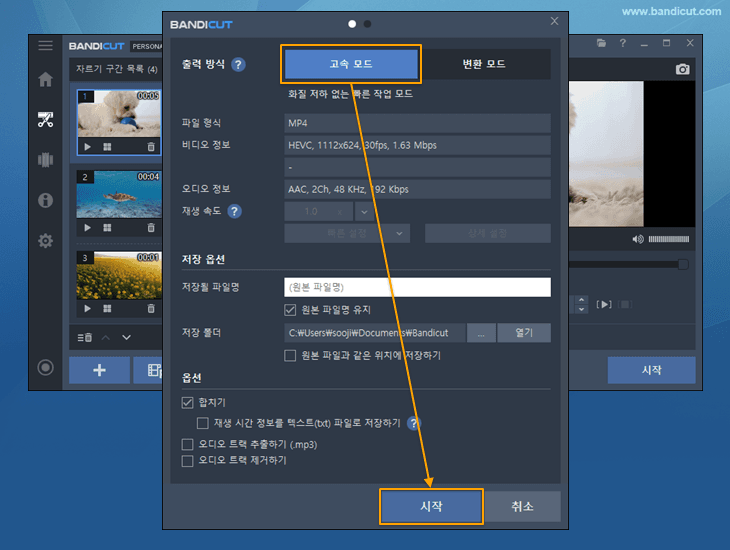Open grid icon for segment 2

coord(107,228)
